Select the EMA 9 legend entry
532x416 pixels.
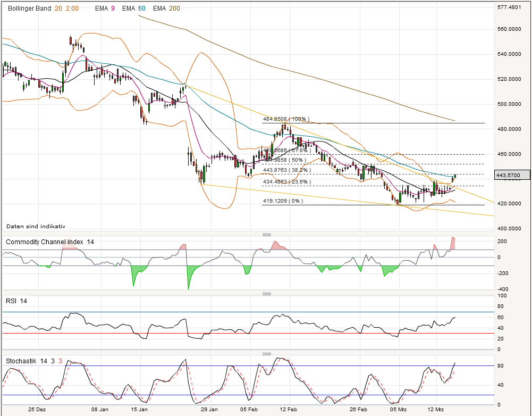point(105,9)
